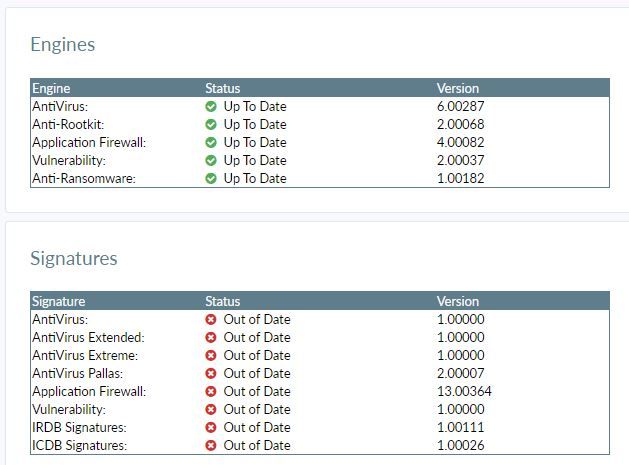
Task: Click the Engine column header
Action: click(51, 88)
